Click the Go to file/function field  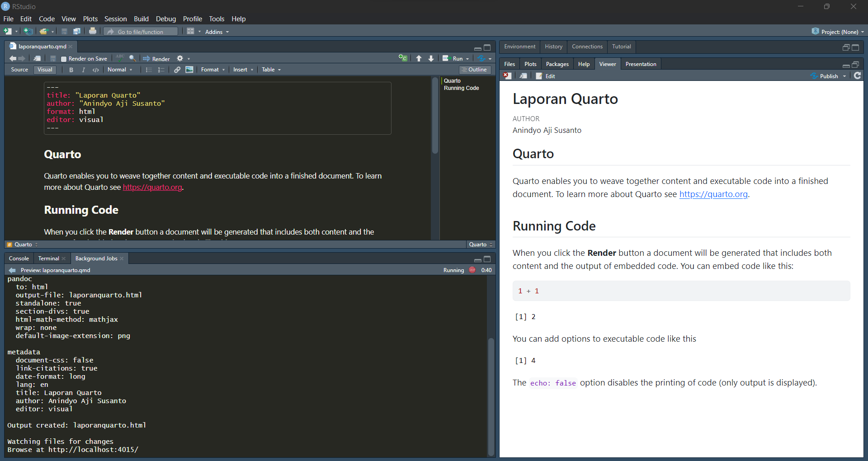point(141,32)
